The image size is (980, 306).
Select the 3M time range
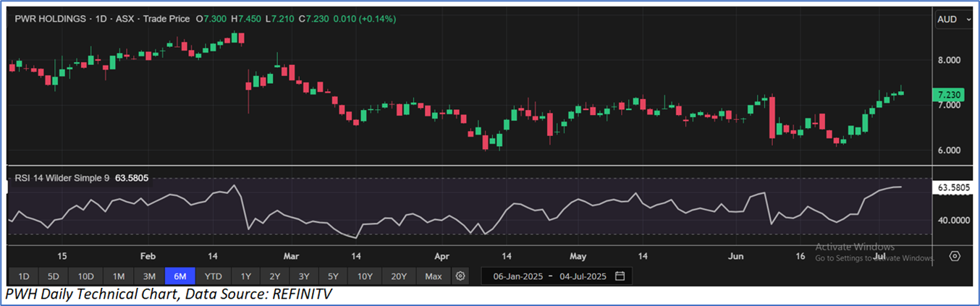click(x=149, y=276)
